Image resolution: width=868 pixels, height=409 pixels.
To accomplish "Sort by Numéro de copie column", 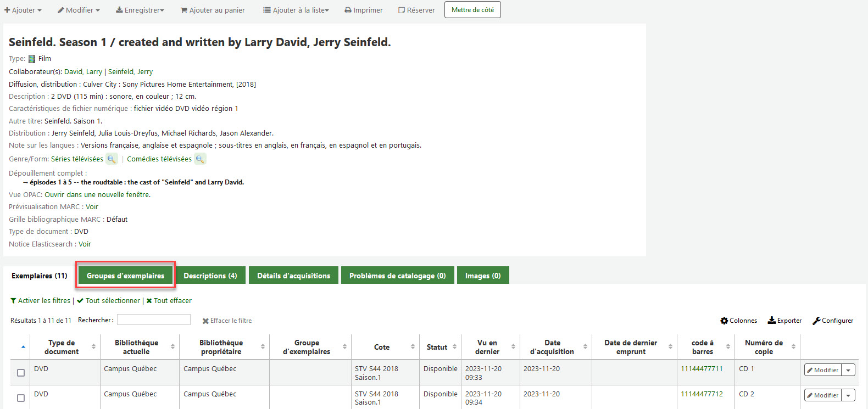I will 767,347.
